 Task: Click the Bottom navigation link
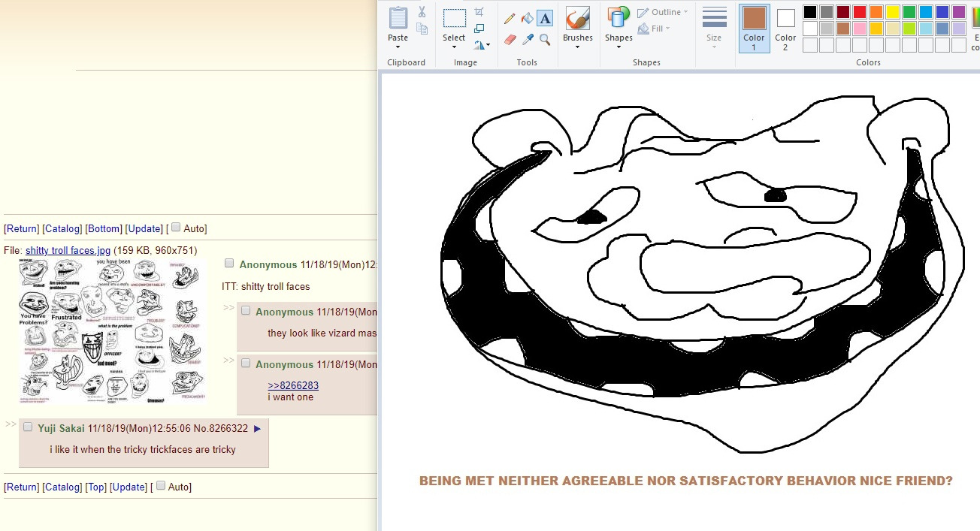(x=104, y=228)
